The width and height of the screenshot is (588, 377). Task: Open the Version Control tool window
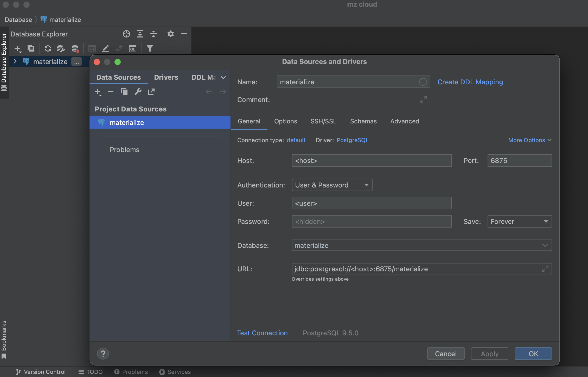point(41,372)
